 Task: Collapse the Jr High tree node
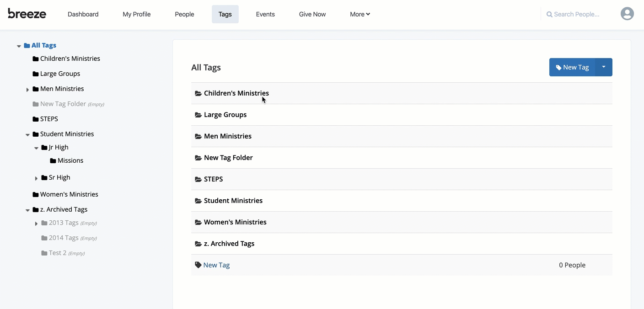[36, 148]
